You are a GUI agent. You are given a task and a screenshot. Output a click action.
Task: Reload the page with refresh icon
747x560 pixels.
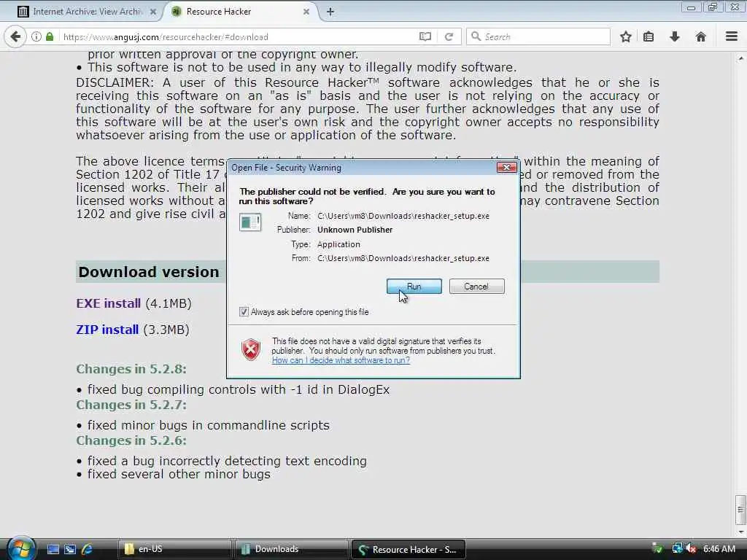449,36
